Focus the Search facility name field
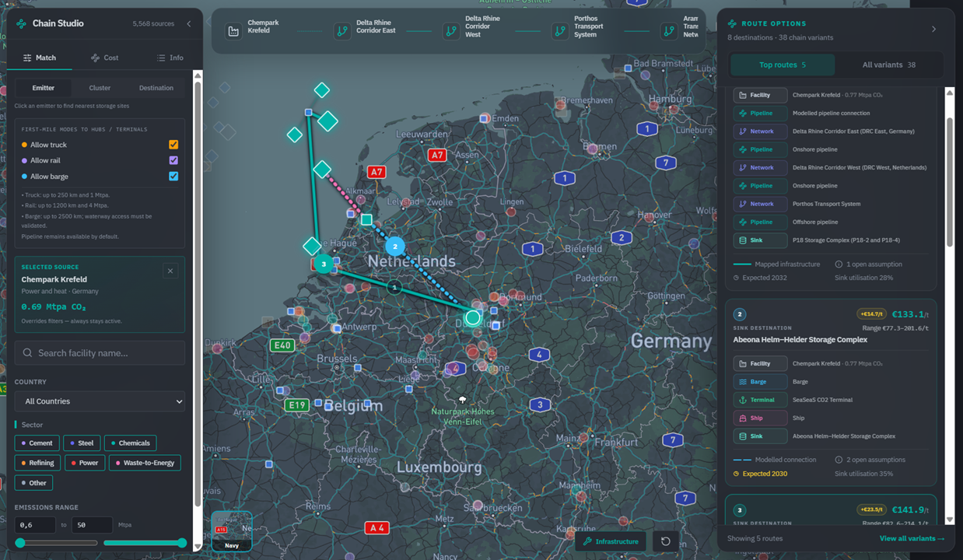 (x=100, y=353)
